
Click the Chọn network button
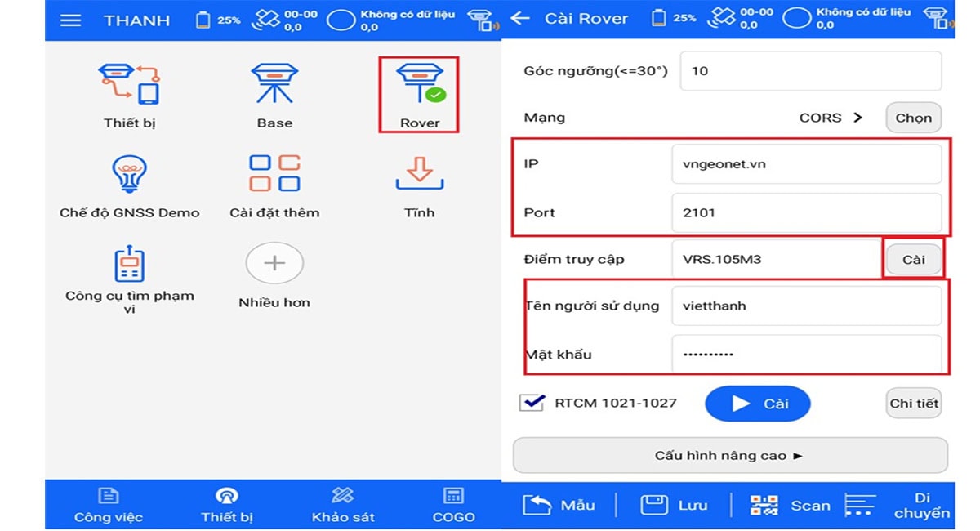point(913,118)
